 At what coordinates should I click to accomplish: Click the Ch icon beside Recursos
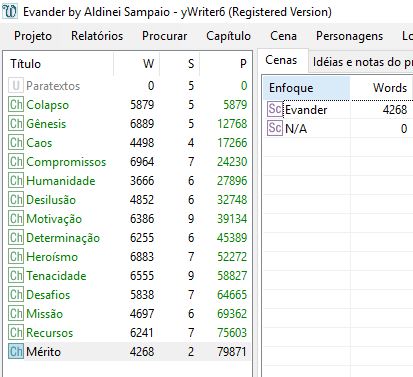[16, 333]
